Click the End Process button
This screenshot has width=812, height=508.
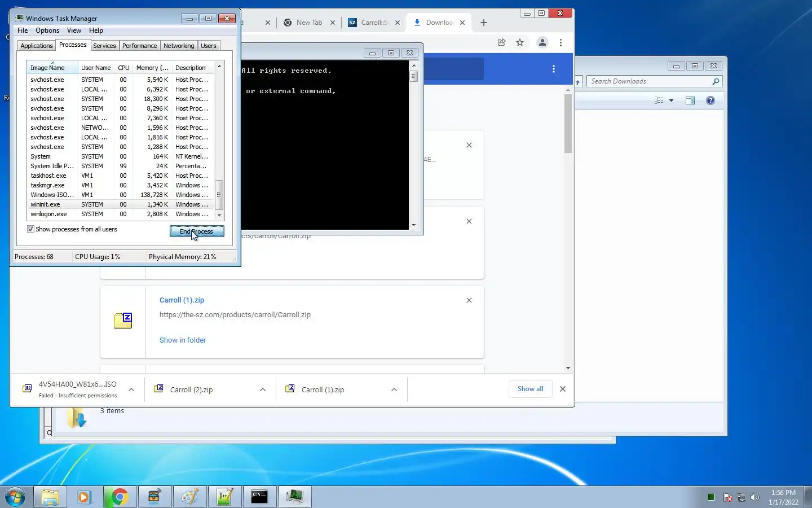coord(197,231)
